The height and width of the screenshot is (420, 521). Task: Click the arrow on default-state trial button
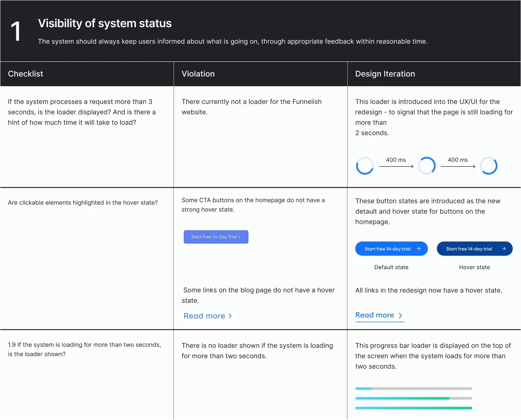point(419,249)
